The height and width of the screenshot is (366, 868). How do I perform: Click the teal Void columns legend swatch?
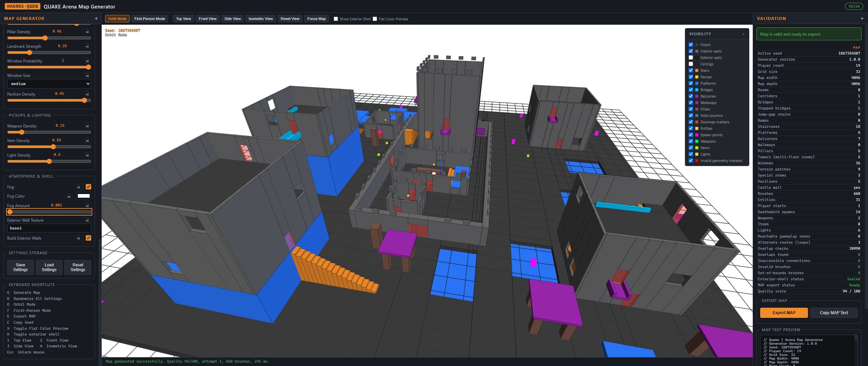(x=697, y=116)
